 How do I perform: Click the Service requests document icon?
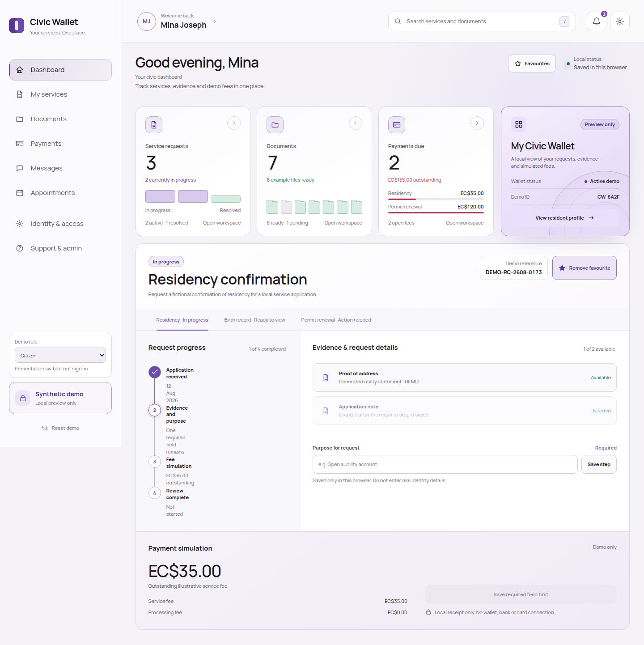[154, 125]
